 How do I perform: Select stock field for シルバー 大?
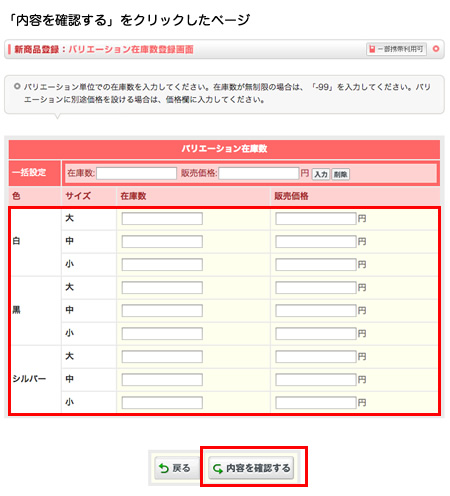pyautogui.click(x=162, y=357)
